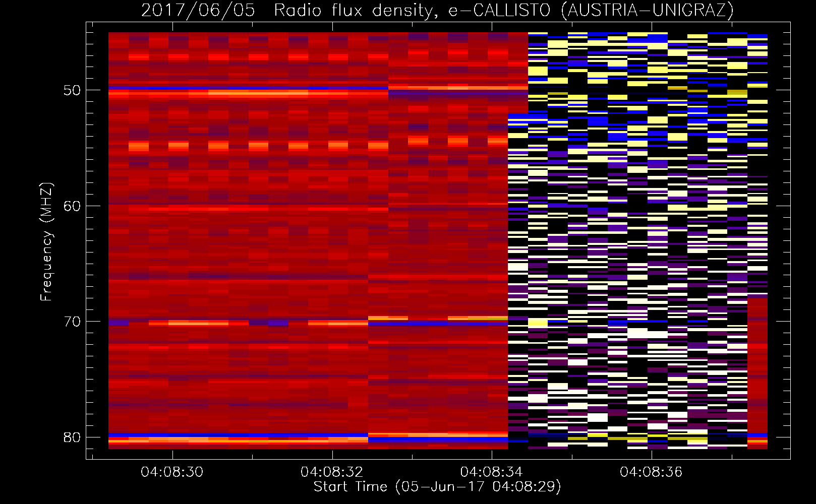Select the 80 frequency tick label
Viewport: 816px width, 504px height.
coord(72,437)
